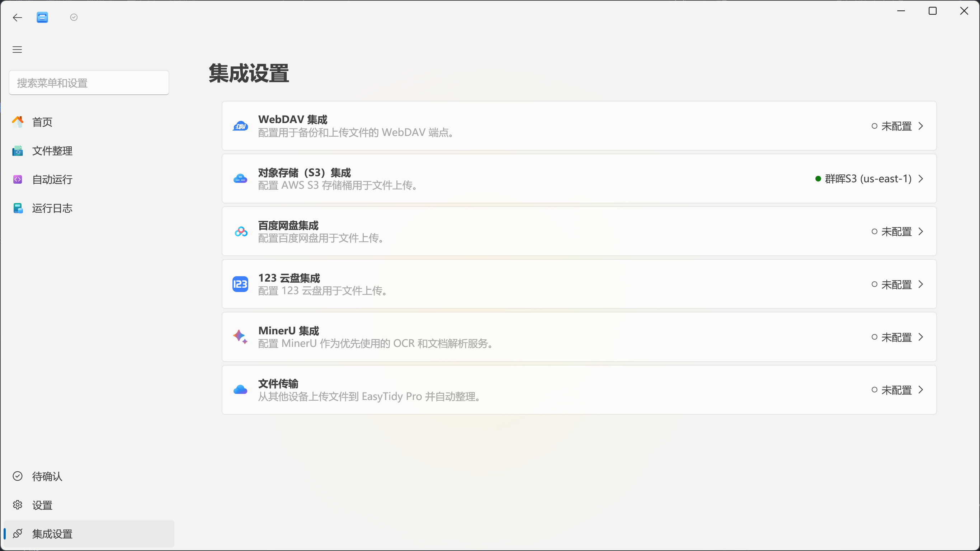Expand the 百度网盘集成 row chevron
Screen dimensions: 980x551
(921, 231)
